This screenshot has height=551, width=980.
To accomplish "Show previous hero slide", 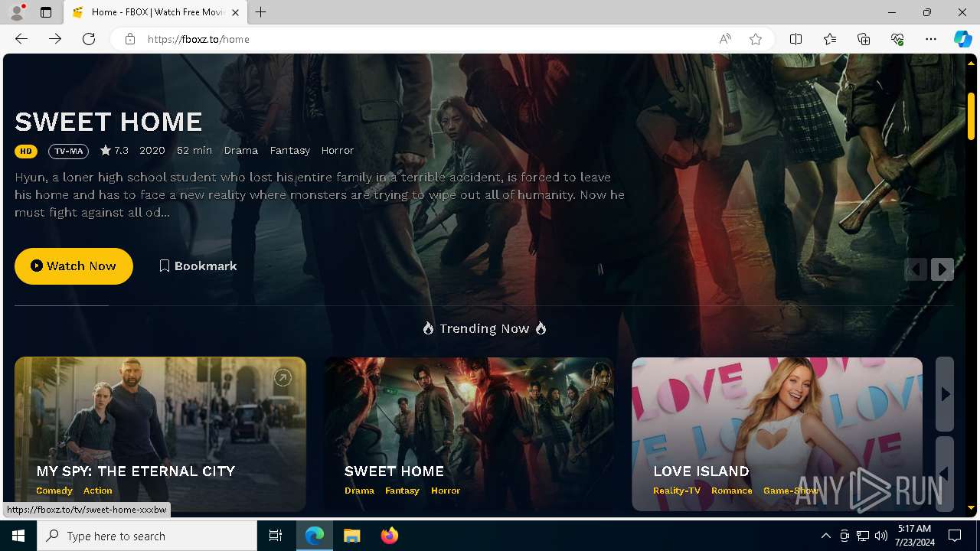I will [916, 269].
